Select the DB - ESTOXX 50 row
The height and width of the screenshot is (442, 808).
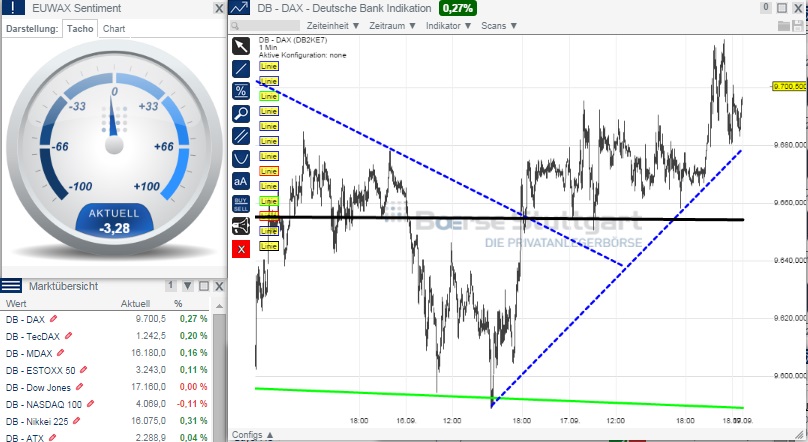107,370
